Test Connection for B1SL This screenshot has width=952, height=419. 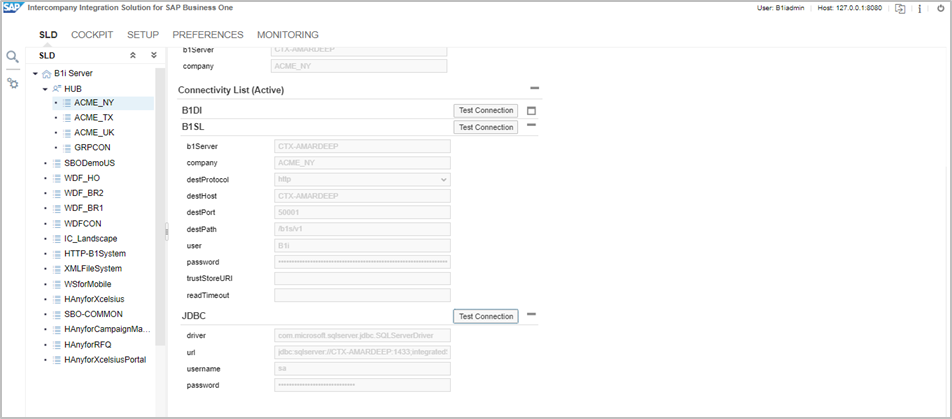pyautogui.click(x=486, y=127)
